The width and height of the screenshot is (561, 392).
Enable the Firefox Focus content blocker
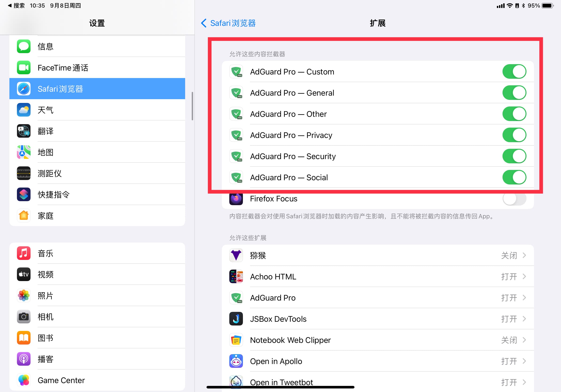[514, 199]
